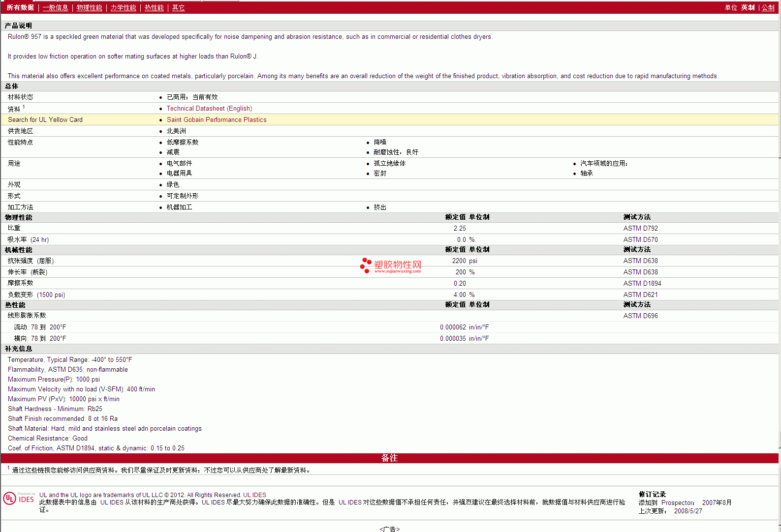781x532 pixels.
Task: Select the ASTM D696 test method cell
Action: [x=640, y=316]
